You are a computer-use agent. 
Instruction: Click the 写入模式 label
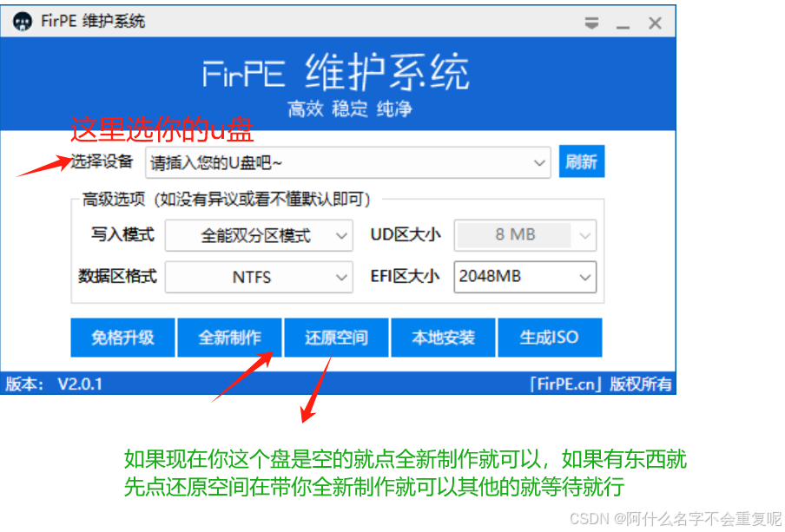[x=122, y=234]
